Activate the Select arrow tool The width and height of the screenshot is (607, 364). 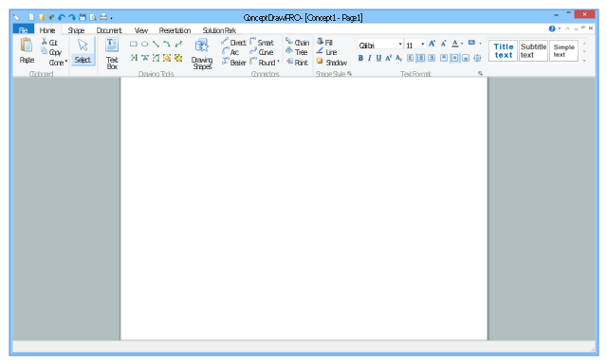pos(83,50)
